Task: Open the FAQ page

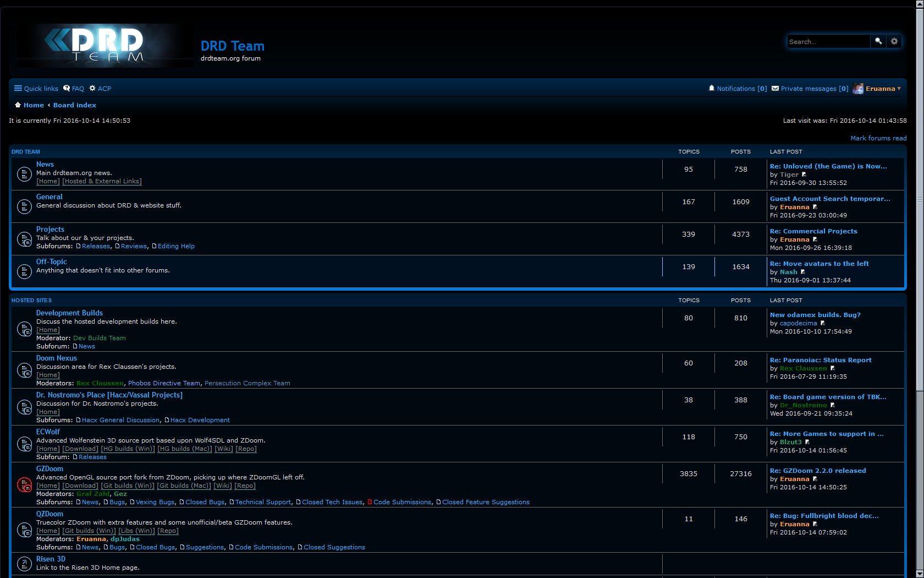Action: coord(74,89)
